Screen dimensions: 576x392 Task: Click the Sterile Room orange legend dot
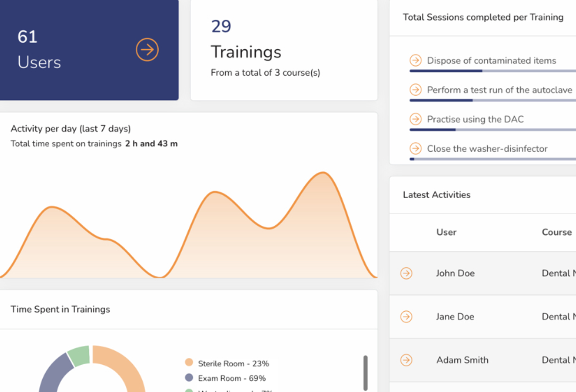pyautogui.click(x=189, y=362)
